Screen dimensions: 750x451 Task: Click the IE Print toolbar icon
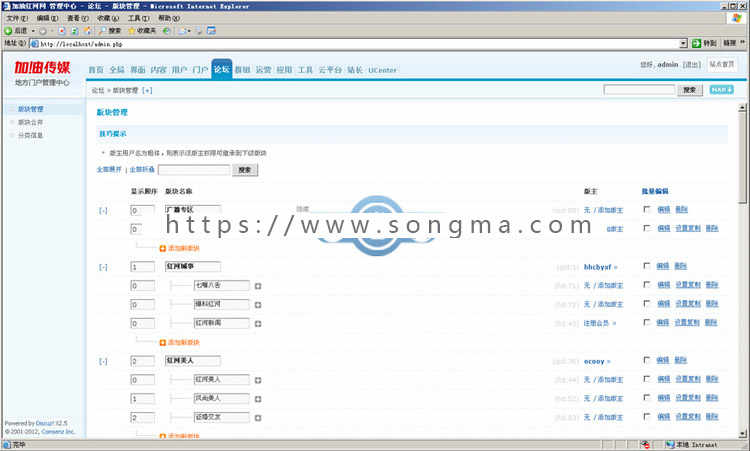(x=199, y=31)
